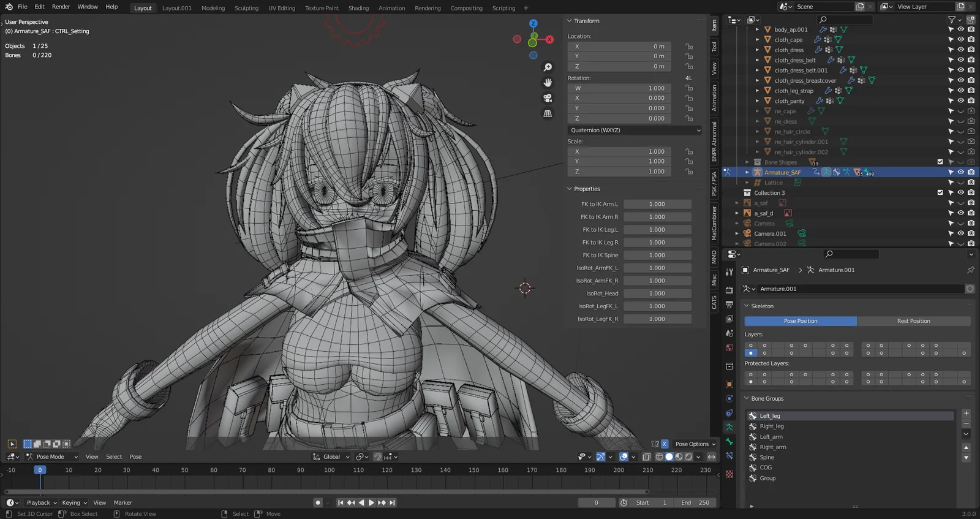The width and height of the screenshot is (980, 519).
Task: Open Pose Options dropdown
Action: (695, 444)
